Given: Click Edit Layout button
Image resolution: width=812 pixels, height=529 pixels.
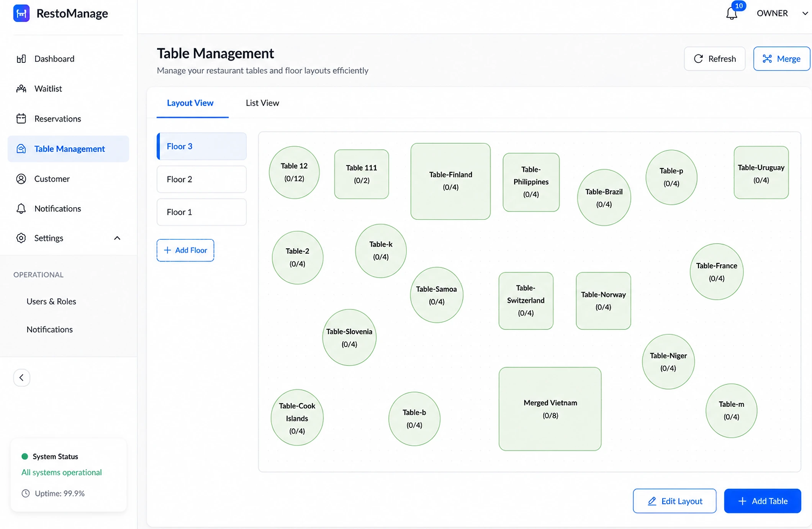Looking at the screenshot, I should coord(674,501).
